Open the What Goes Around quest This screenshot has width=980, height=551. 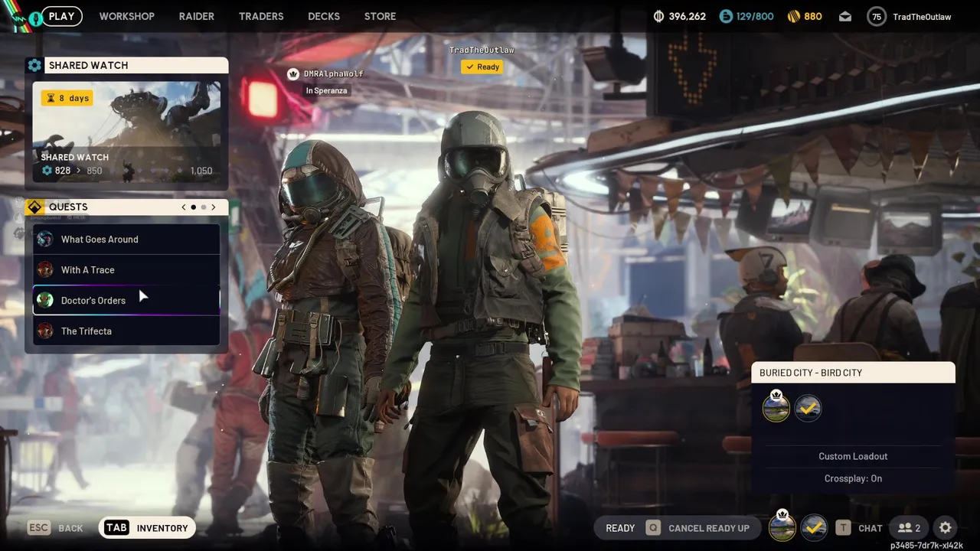126,239
